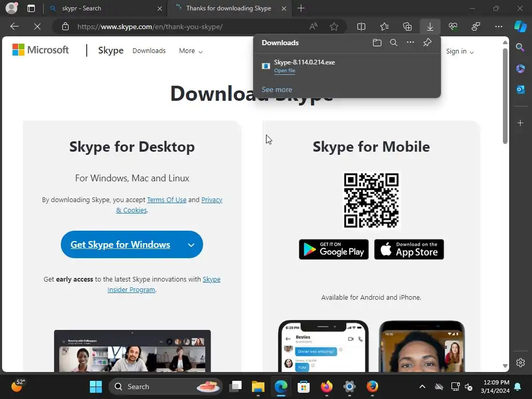This screenshot has width=532, height=399.
Task: Open split screen view icon
Action: pos(362,26)
